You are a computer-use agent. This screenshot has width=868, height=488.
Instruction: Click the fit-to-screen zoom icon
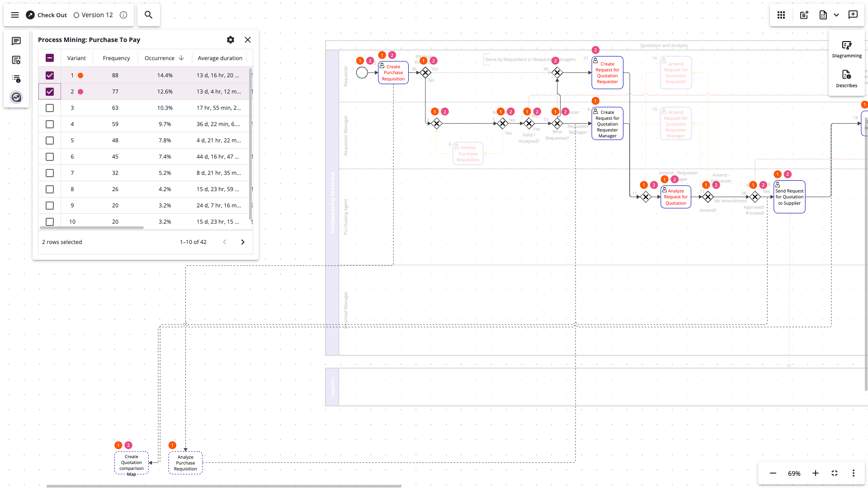(x=835, y=473)
